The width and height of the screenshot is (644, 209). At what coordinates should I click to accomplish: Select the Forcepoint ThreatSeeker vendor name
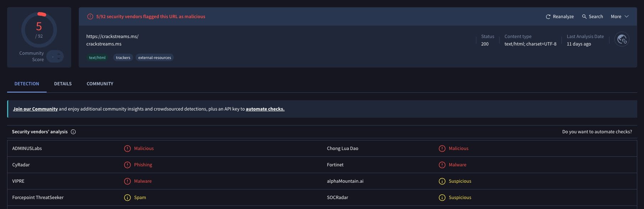click(x=38, y=198)
